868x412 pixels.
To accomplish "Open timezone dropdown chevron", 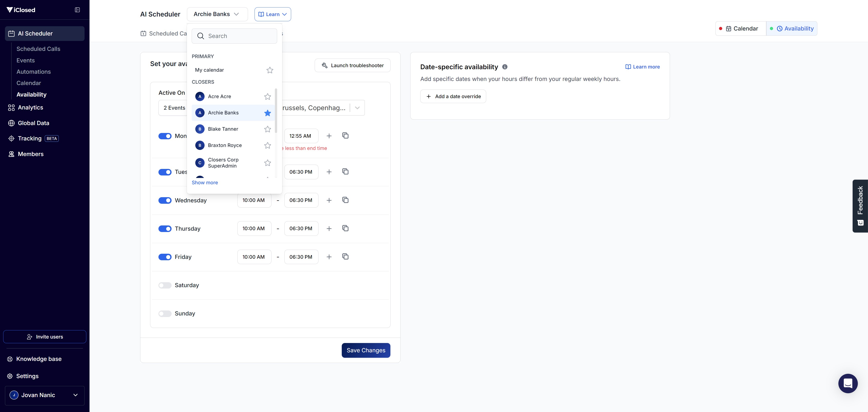I will (x=357, y=108).
